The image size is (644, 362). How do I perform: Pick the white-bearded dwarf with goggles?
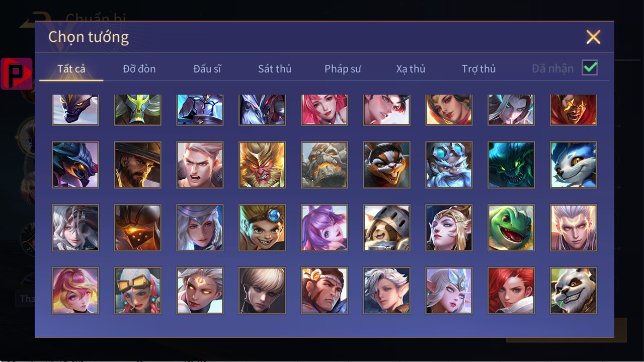pyautogui.click(x=449, y=165)
